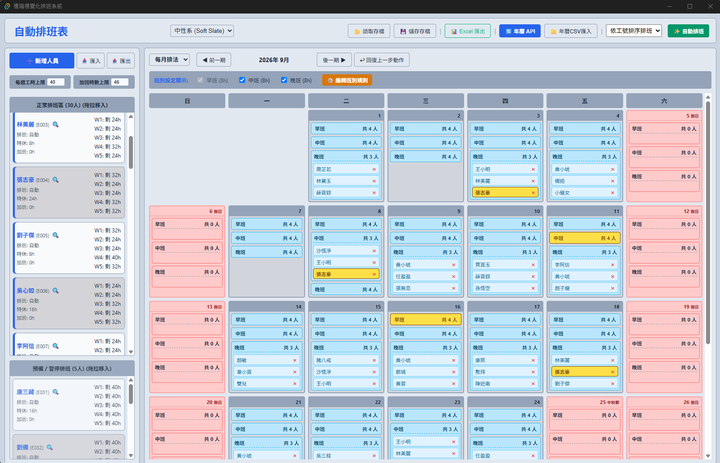Remove 林黛玉 from day 1 night shift
The height and width of the screenshot is (463, 720).
374,181
